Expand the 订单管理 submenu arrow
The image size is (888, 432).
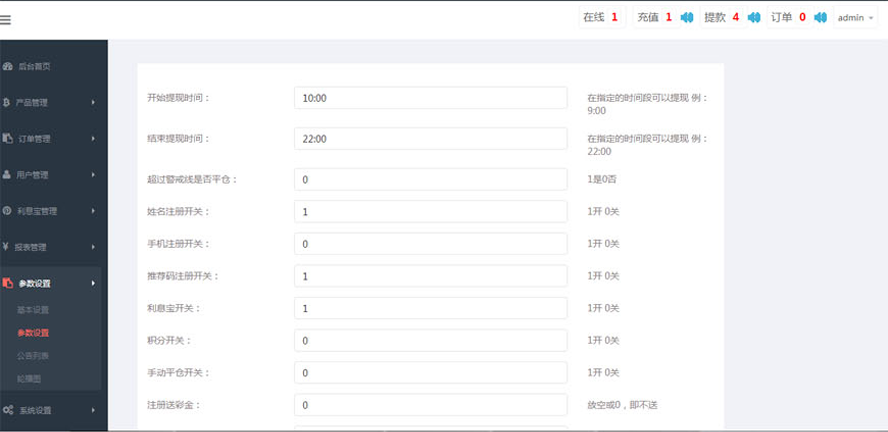[93, 139]
